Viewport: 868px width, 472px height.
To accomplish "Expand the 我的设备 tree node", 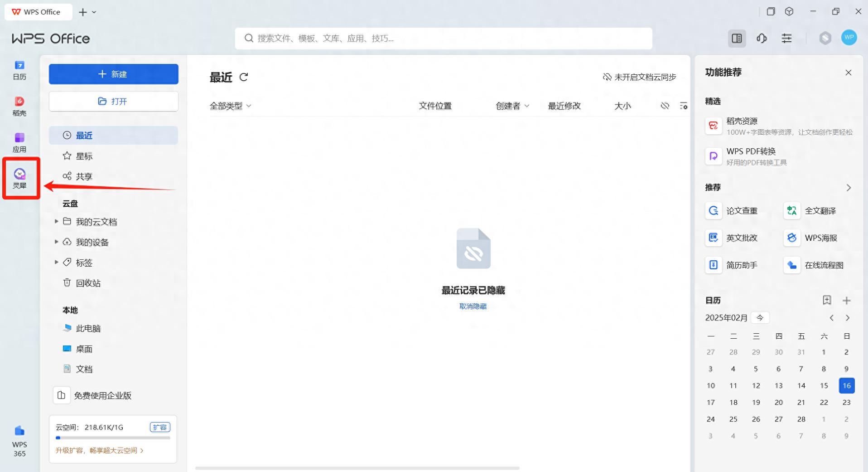I will pyautogui.click(x=57, y=242).
